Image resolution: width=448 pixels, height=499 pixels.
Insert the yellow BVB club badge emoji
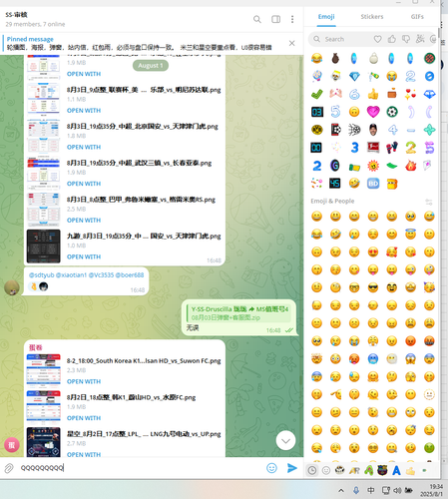pos(317,130)
